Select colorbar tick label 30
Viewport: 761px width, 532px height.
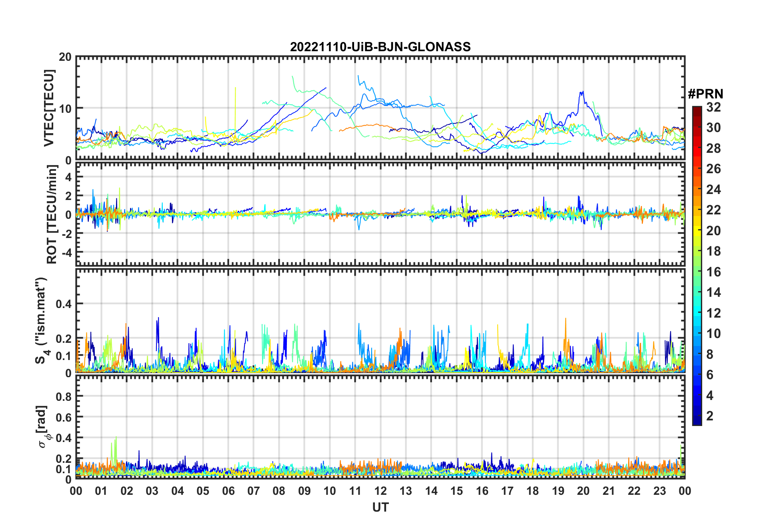[x=713, y=128]
